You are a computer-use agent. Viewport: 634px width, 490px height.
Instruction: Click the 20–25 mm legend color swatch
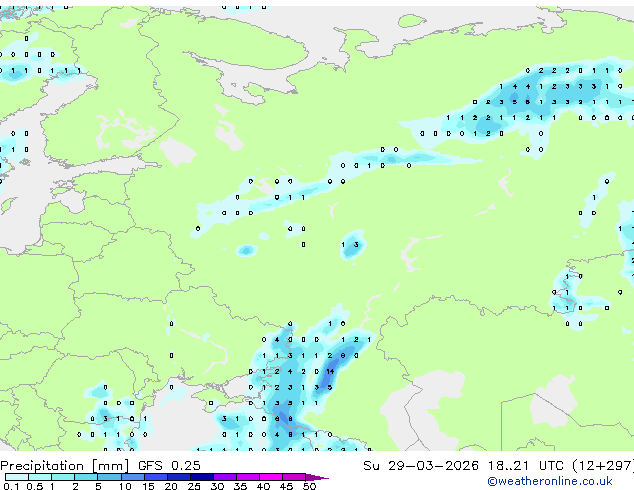(179, 477)
